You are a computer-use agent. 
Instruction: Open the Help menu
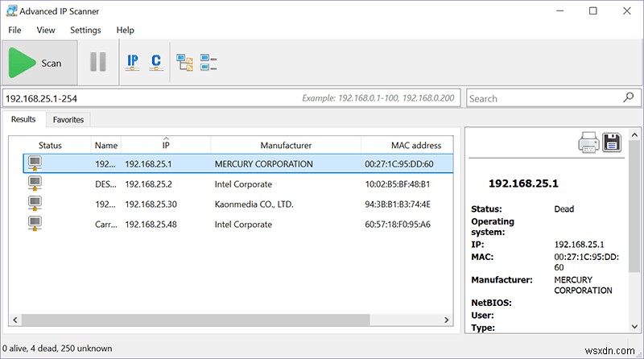pos(126,30)
